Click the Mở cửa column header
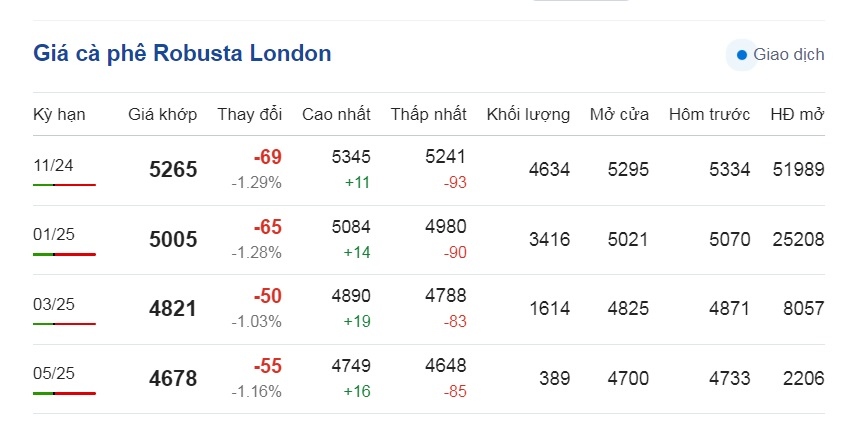The width and height of the screenshot is (858, 438). coord(619,114)
